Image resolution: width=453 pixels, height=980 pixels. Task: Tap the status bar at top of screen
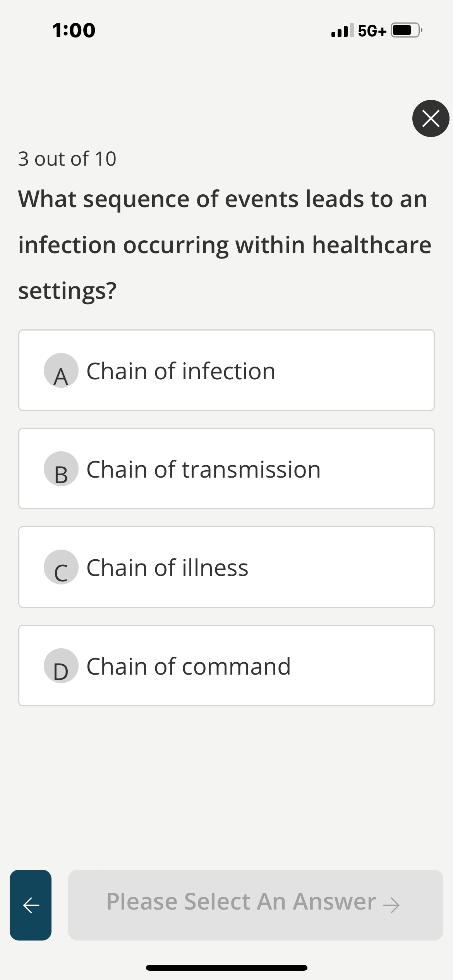click(x=226, y=31)
